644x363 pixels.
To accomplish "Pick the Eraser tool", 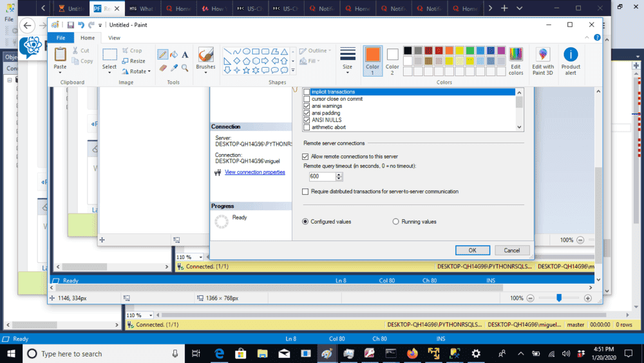I will [x=163, y=67].
